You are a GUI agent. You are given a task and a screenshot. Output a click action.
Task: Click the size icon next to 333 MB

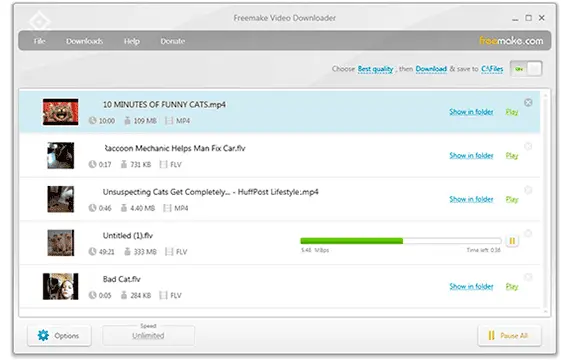point(127,252)
